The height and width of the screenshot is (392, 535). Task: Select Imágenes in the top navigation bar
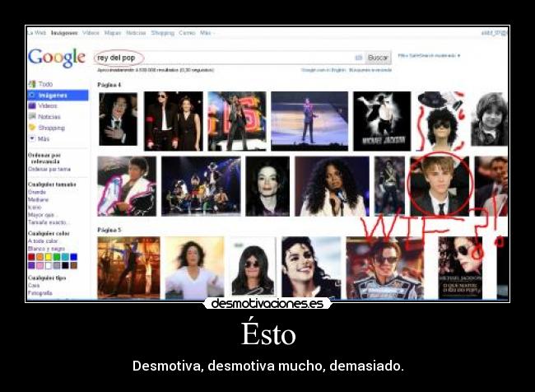click(64, 33)
